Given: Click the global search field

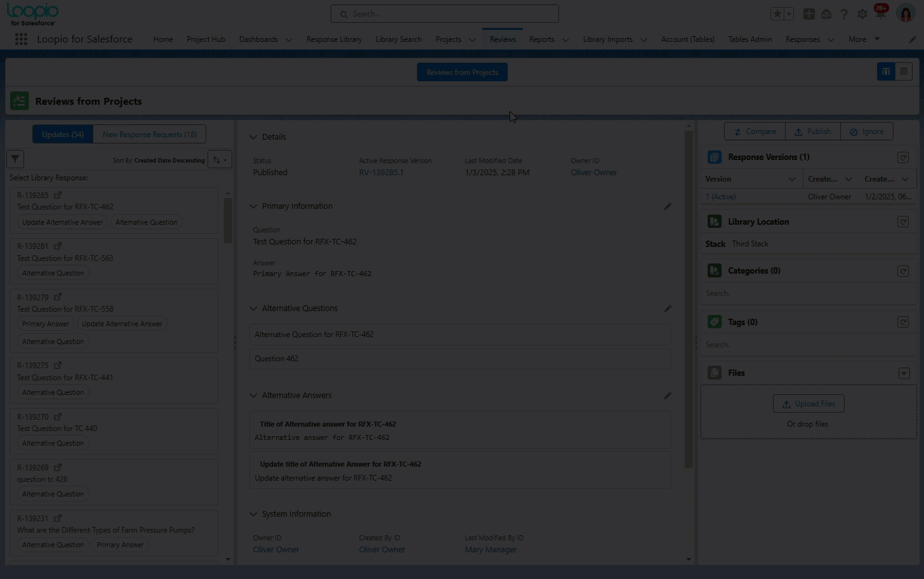Looking at the screenshot, I should coord(444,14).
